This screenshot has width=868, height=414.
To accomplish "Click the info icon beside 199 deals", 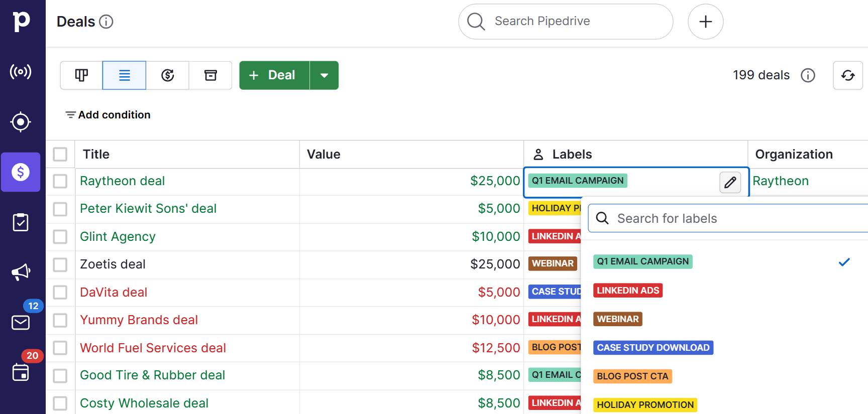I will (808, 75).
